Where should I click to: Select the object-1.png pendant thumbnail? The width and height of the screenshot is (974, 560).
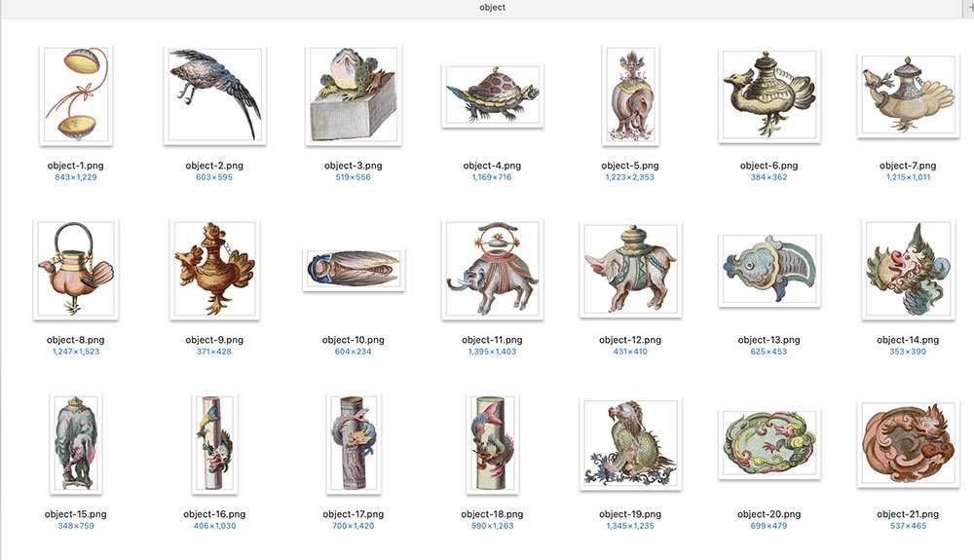pyautogui.click(x=76, y=95)
